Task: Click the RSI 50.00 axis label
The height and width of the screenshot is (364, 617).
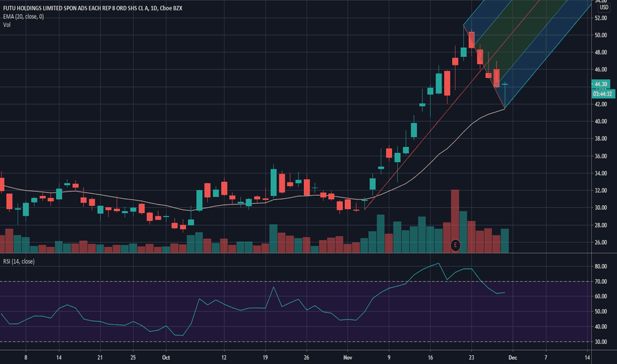Action: point(600,311)
